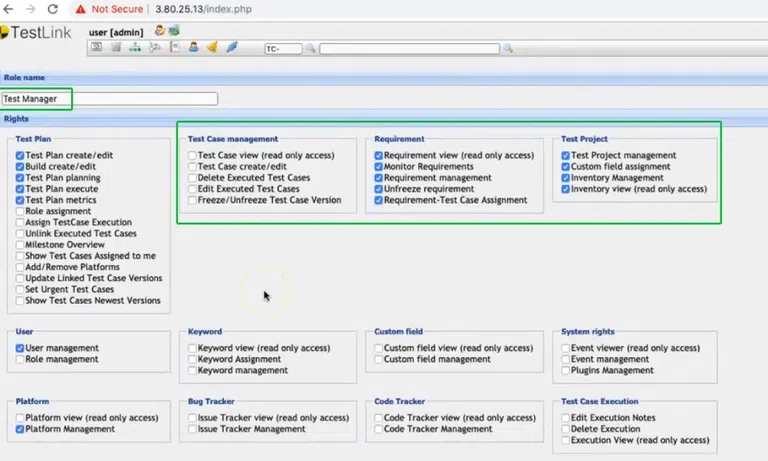768x461 pixels.
Task: Click the browser forward arrow
Action: click(30, 9)
